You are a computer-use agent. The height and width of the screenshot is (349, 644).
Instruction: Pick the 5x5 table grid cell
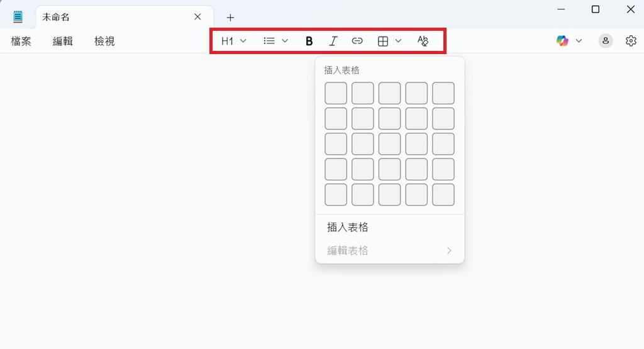point(443,194)
